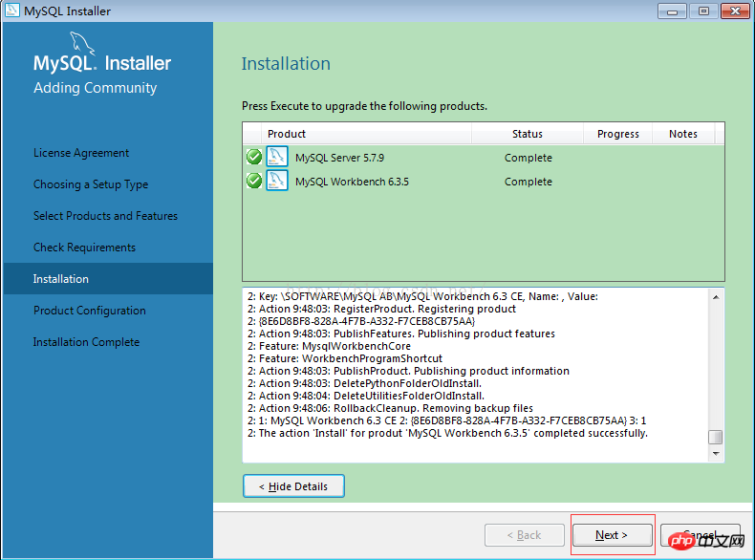
Task: Close the MySQL Installer window
Action: [735, 11]
